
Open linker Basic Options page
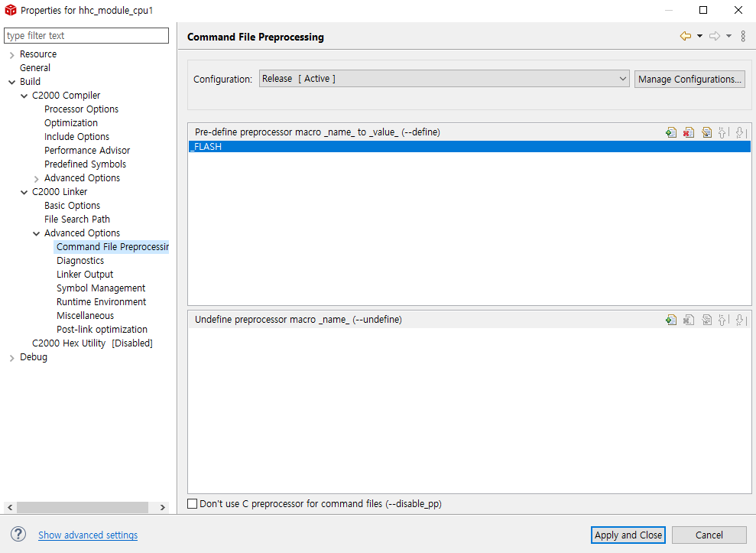73,206
